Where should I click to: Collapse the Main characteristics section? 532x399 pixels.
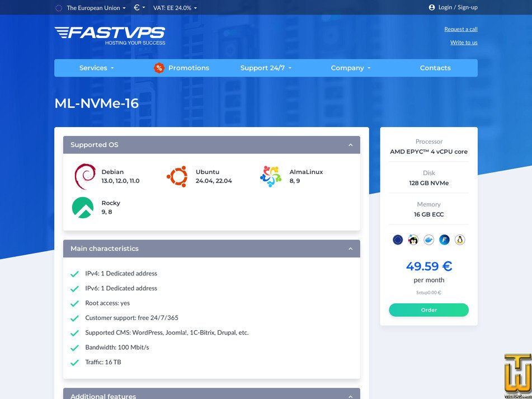[x=351, y=248]
